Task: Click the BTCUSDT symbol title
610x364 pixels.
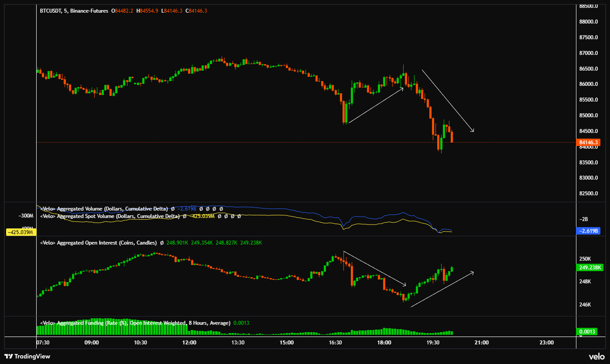Action: point(51,10)
